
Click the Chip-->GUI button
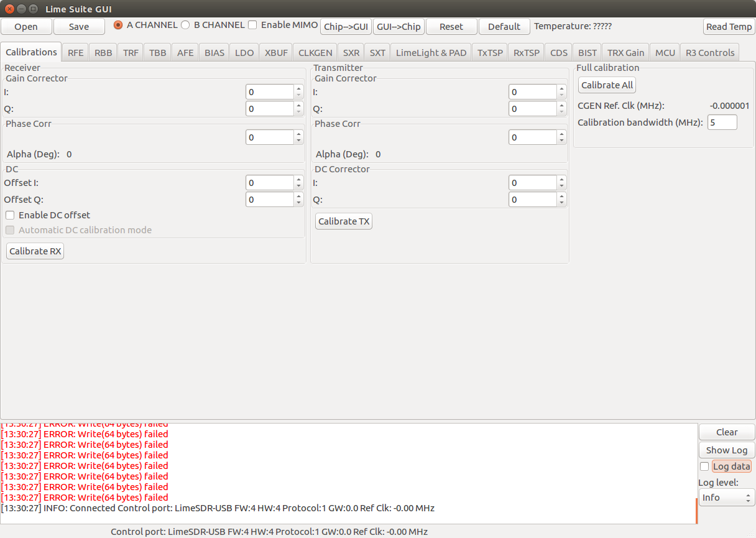[x=346, y=27]
